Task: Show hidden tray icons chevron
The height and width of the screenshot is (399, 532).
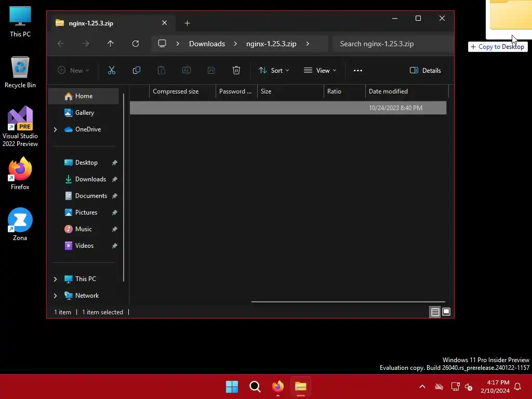Action: [422, 387]
